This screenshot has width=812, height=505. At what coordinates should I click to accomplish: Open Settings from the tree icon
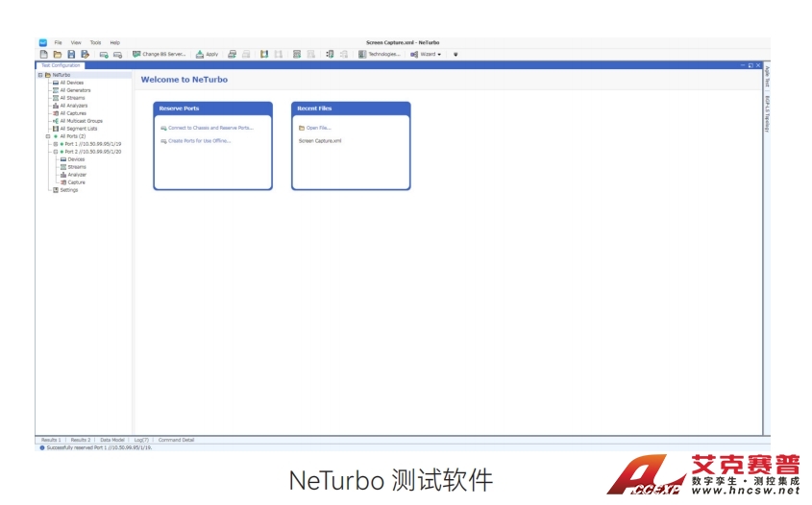tap(56, 190)
